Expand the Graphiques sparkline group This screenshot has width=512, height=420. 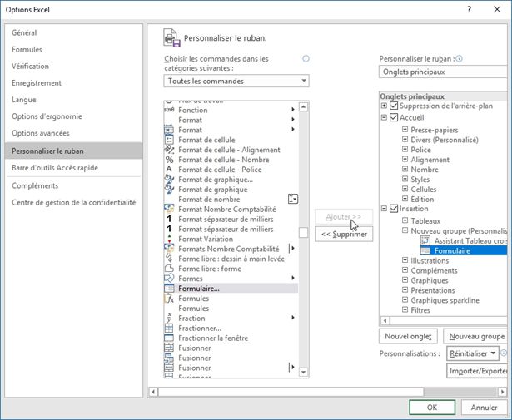[405, 299]
